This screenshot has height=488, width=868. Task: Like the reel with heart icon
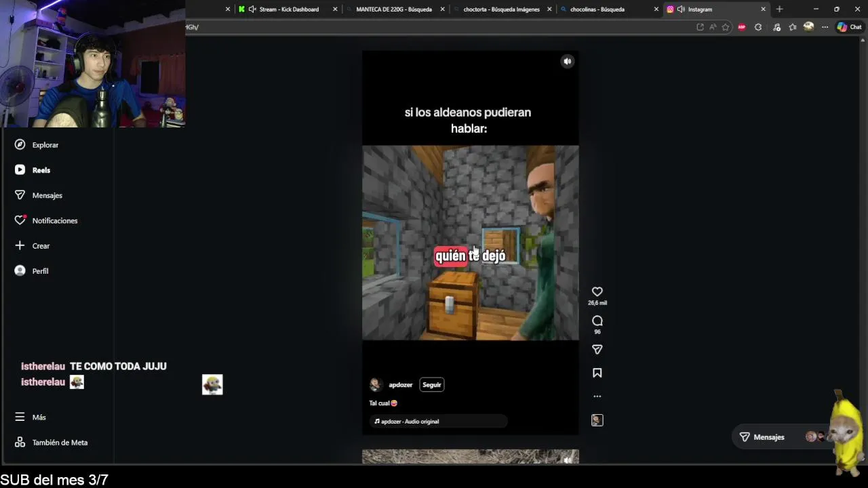pyautogui.click(x=597, y=291)
